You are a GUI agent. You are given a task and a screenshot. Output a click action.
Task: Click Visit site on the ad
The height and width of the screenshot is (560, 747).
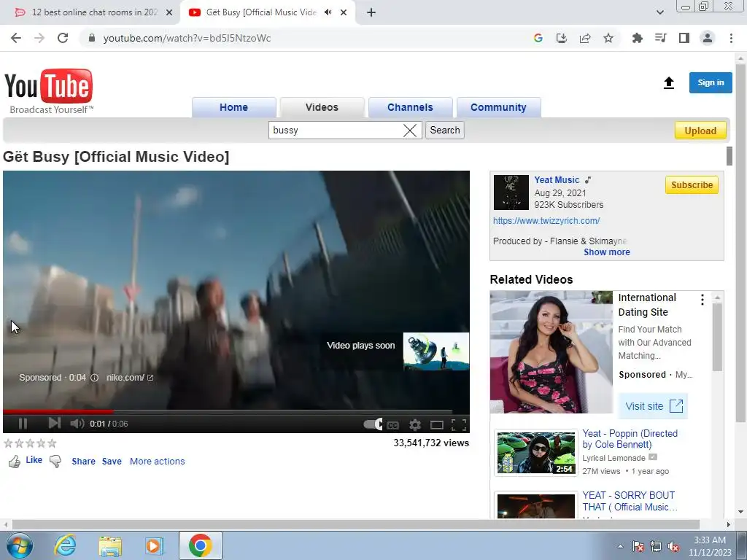coord(653,406)
